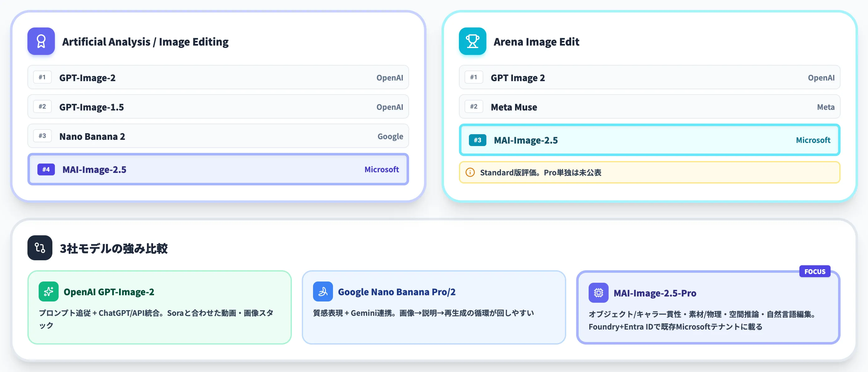This screenshot has width=868, height=372.
Task: Click the Google Nano Banana Pro/2 card title
Action: pyautogui.click(x=397, y=292)
